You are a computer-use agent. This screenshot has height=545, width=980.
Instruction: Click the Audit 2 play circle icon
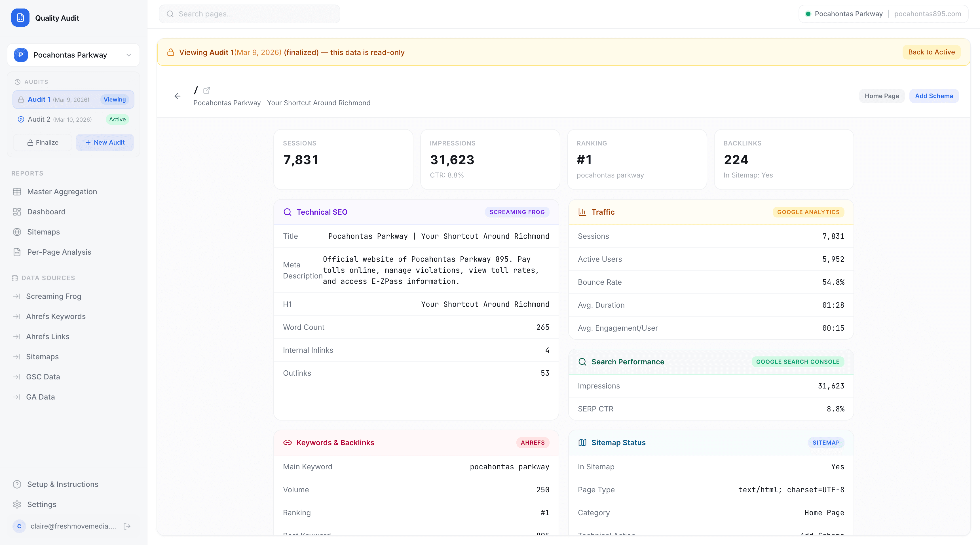tap(21, 119)
